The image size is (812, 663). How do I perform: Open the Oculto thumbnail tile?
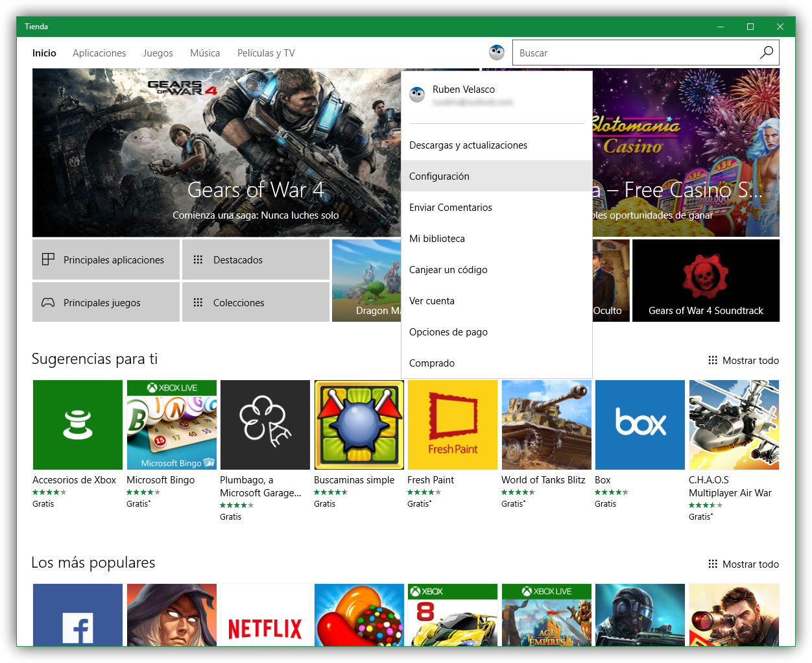pos(611,280)
